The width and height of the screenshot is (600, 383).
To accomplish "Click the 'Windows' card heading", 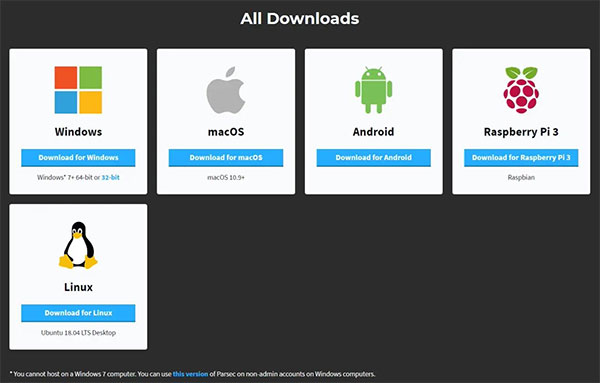I will pyautogui.click(x=78, y=132).
